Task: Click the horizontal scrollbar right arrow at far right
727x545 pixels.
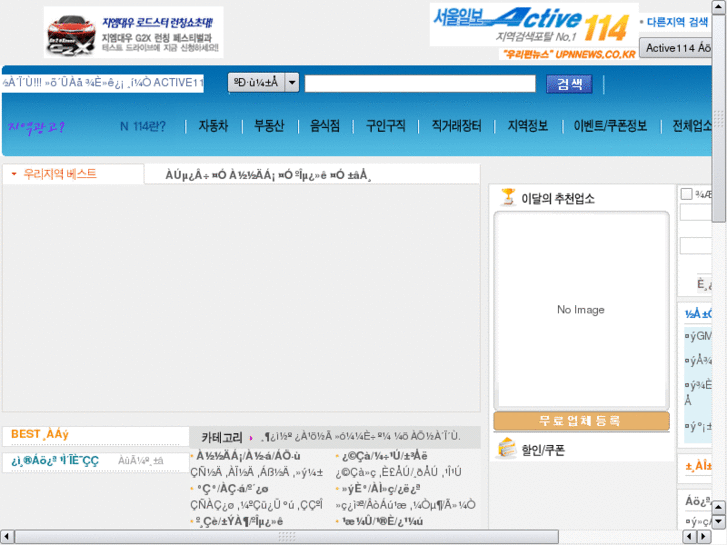Action: coord(703,537)
